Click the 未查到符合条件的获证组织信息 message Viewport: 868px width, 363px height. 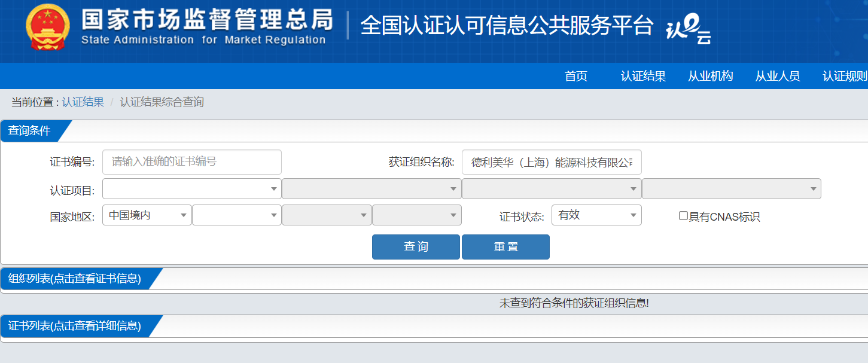pos(574,303)
